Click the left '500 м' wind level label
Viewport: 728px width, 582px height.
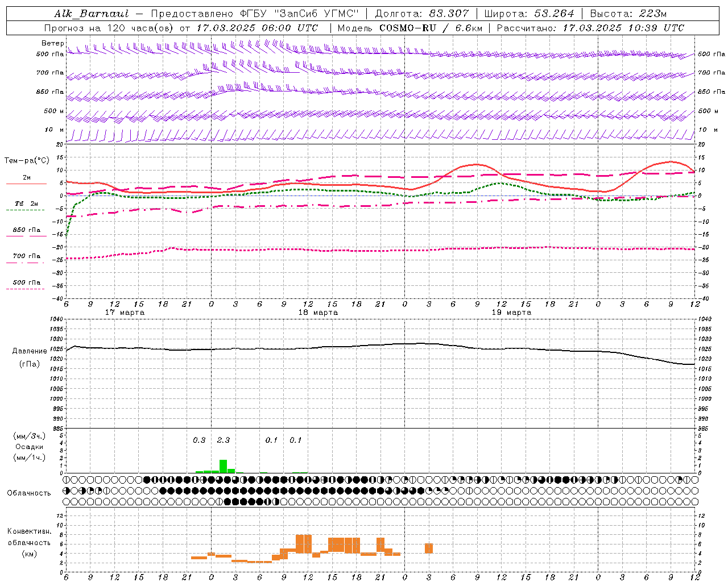pyautogui.click(x=54, y=111)
